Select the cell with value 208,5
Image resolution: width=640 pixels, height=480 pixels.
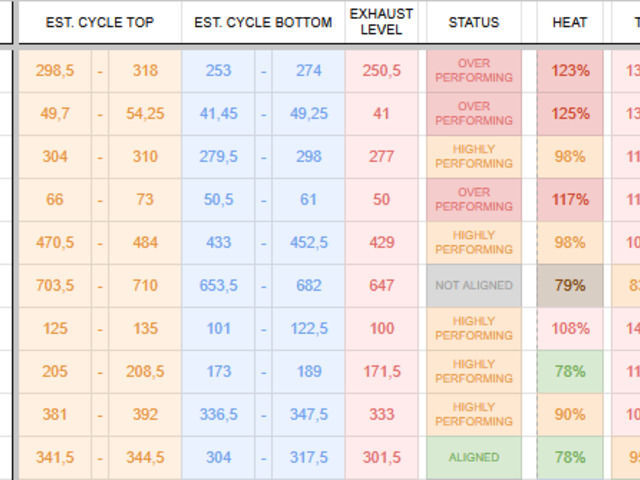click(x=145, y=372)
